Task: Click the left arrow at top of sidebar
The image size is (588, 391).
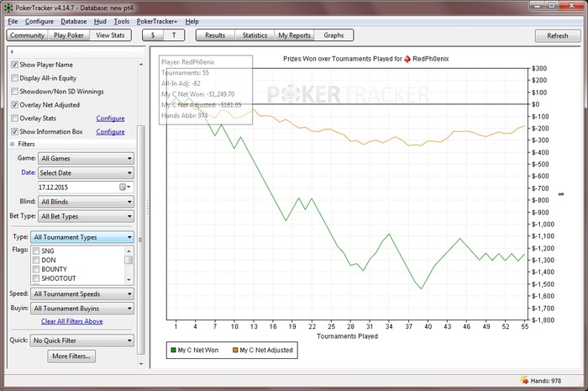Action: coord(12,52)
